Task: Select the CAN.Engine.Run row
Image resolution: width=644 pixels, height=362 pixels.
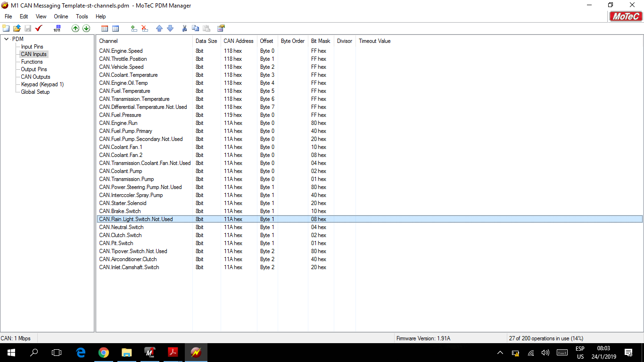Action: click(370, 123)
